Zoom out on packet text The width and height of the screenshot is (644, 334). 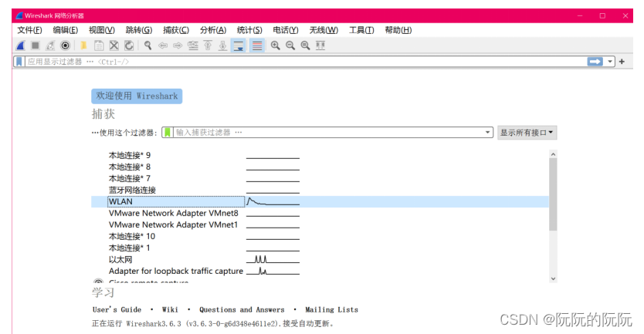290,46
